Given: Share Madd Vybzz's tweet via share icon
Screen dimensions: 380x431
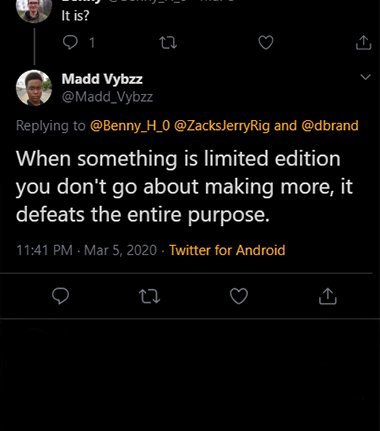Looking at the screenshot, I should tap(328, 296).
